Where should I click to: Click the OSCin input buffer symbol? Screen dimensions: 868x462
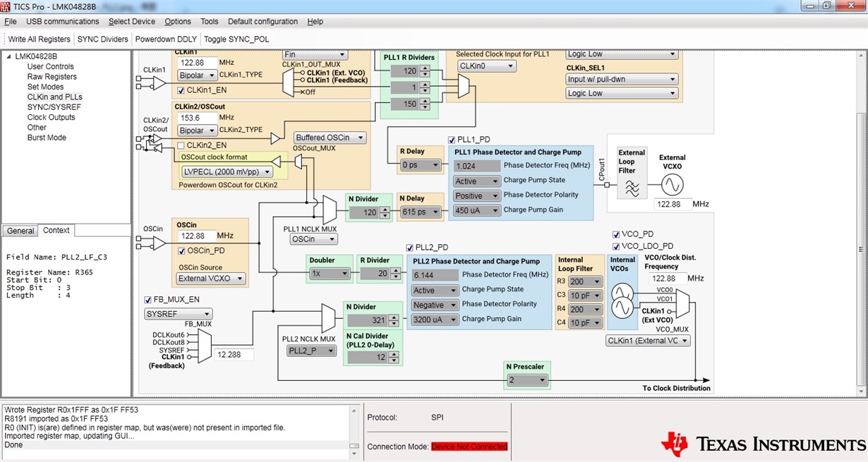click(159, 243)
